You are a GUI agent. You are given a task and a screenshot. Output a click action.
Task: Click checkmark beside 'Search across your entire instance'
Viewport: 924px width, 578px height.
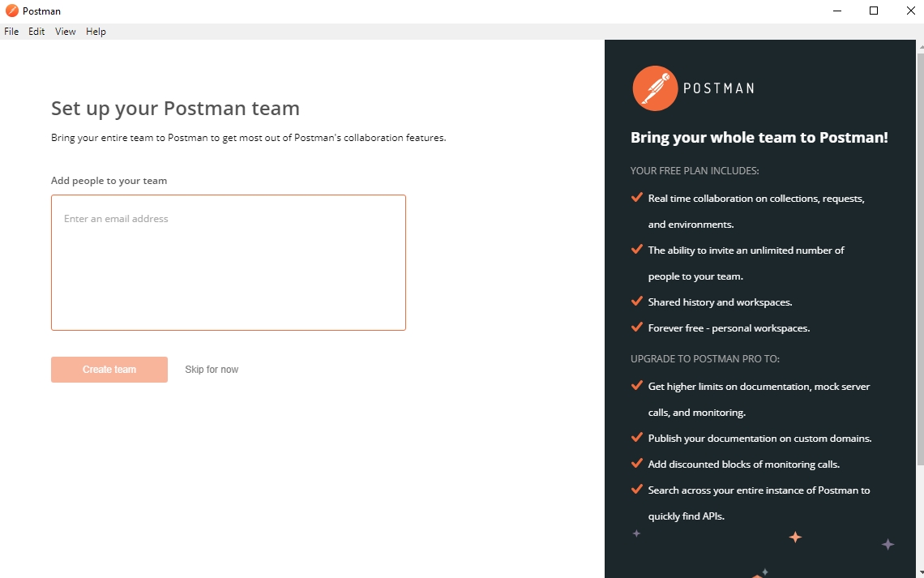click(636, 489)
